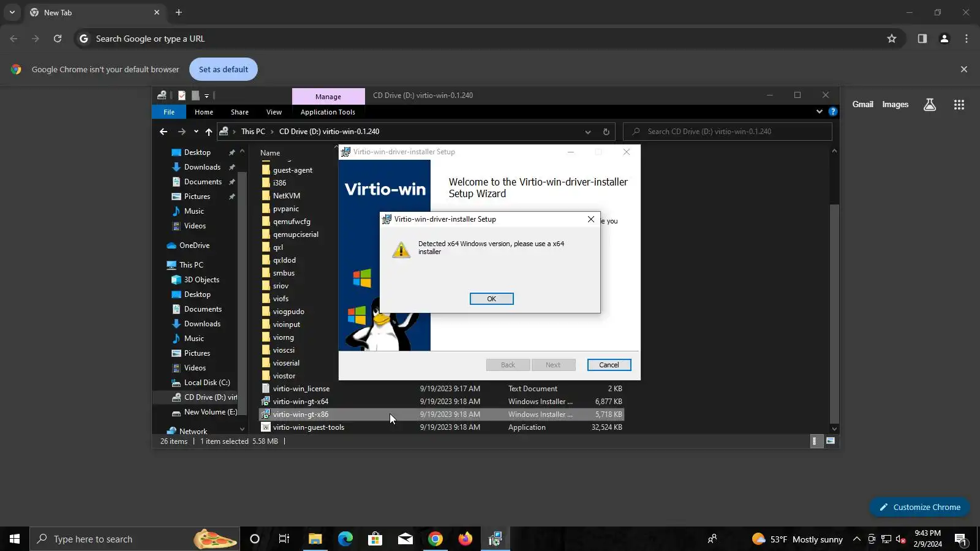Select the virtio-win-gt-x64 installer file
Screen dimensions: 980x551
coord(441,402)
